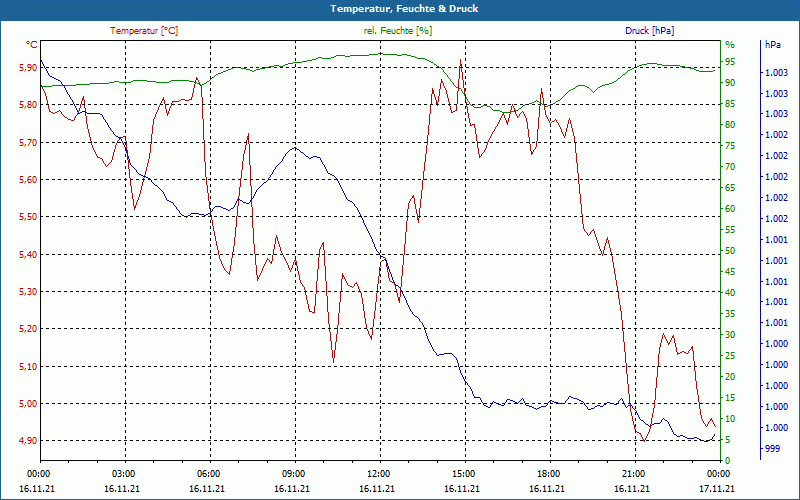Click the "5,30" temperature axis value
Viewport: 800px width, 500px height.
point(29,292)
